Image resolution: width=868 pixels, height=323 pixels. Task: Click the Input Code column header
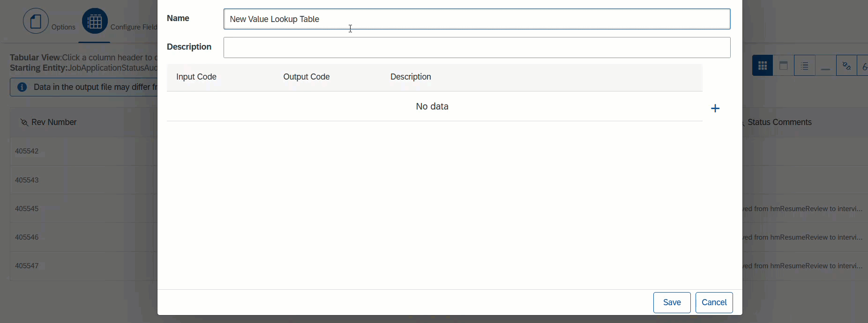click(x=196, y=77)
